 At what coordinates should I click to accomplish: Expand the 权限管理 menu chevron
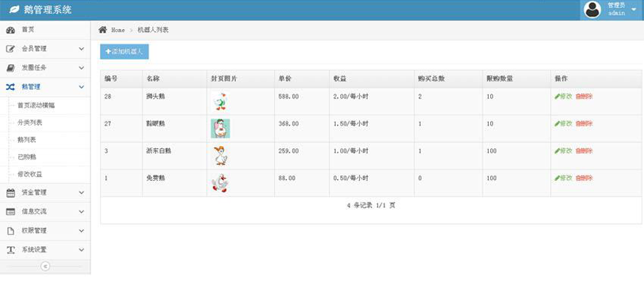point(81,231)
